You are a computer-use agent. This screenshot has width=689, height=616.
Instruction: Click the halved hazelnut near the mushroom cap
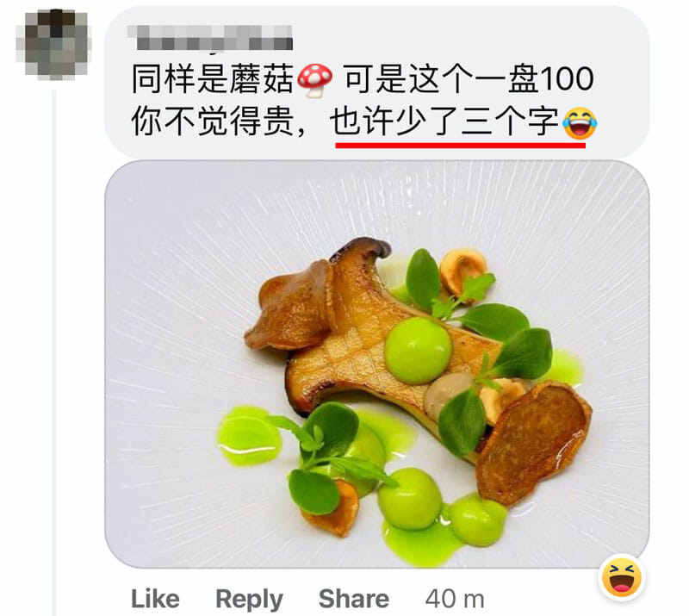(462, 271)
